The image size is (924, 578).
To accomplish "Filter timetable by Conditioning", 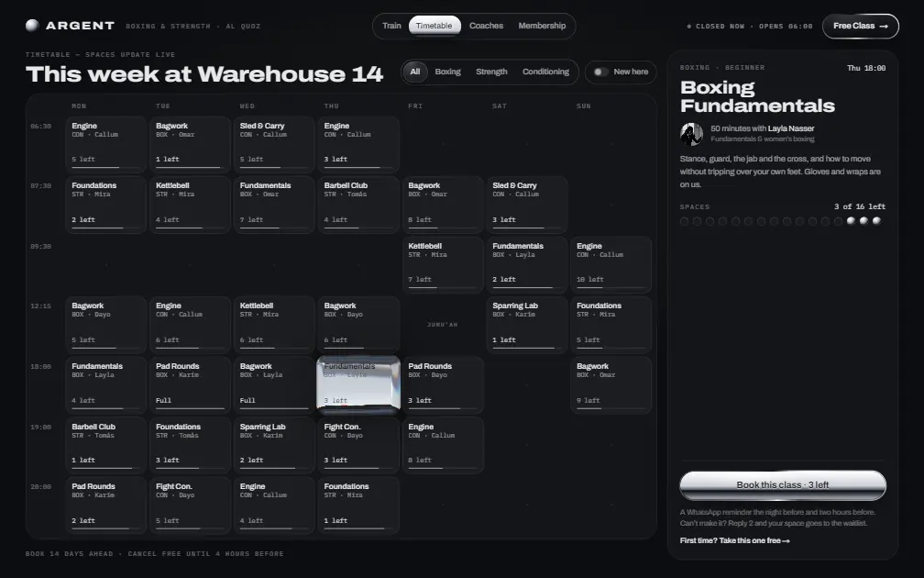I will click(545, 72).
